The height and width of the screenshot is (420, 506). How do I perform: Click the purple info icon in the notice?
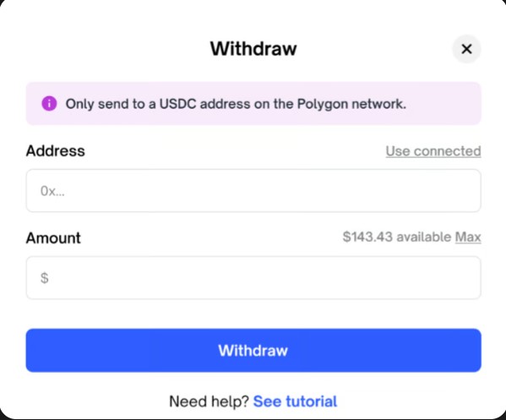click(49, 104)
